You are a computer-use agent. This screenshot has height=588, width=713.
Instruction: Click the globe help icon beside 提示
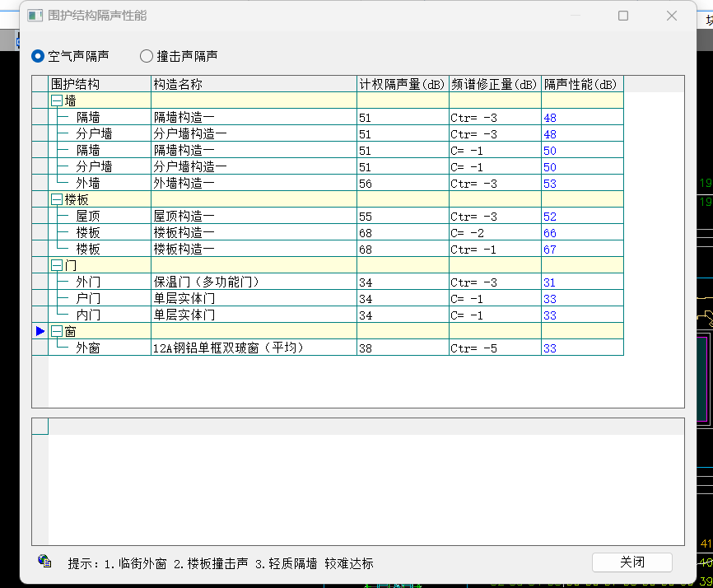44,562
